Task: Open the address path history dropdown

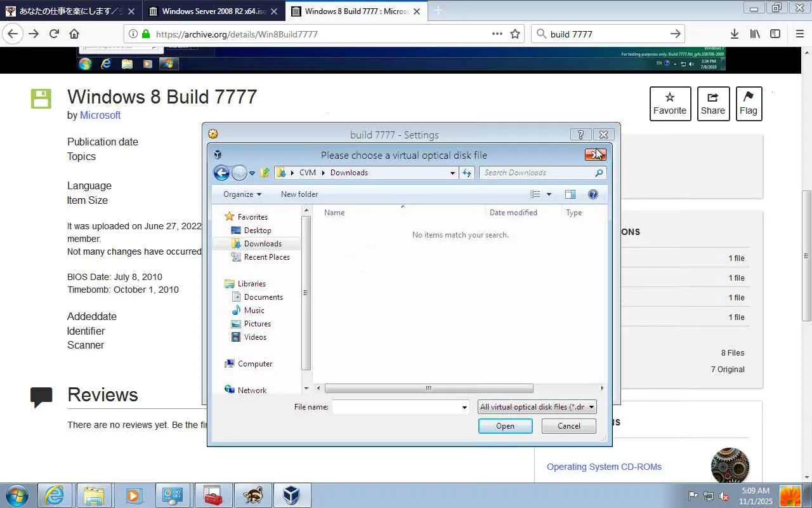Action: point(452,173)
